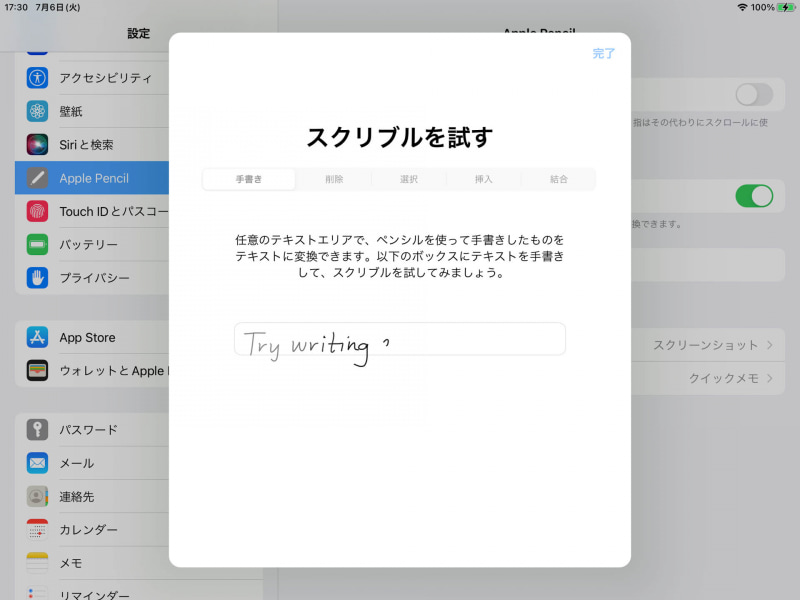Tap the Touch ID and Passcode icon
The width and height of the screenshot is (800, 600).
click(37, 211)
